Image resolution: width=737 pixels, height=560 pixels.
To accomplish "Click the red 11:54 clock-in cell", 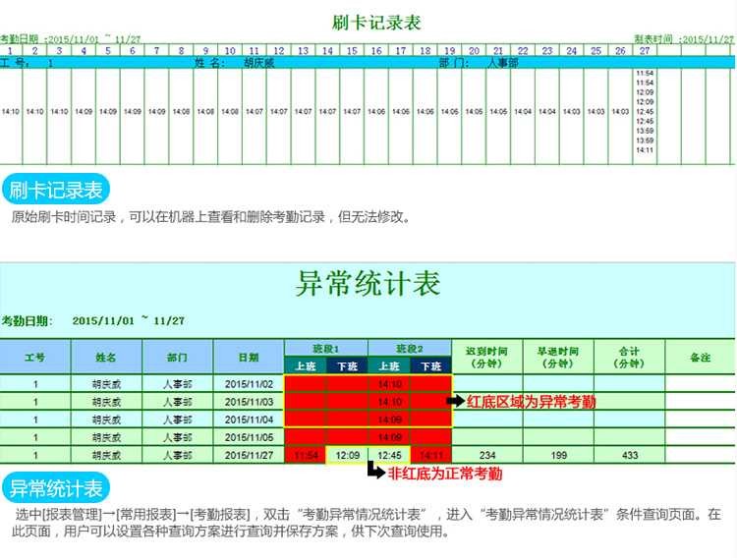I will (x=305, y=455).
